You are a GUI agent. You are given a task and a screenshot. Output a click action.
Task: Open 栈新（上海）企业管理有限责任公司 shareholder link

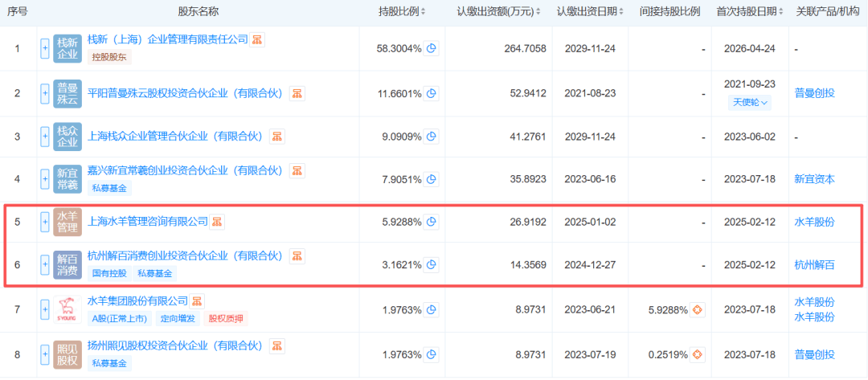click(168, 40)
